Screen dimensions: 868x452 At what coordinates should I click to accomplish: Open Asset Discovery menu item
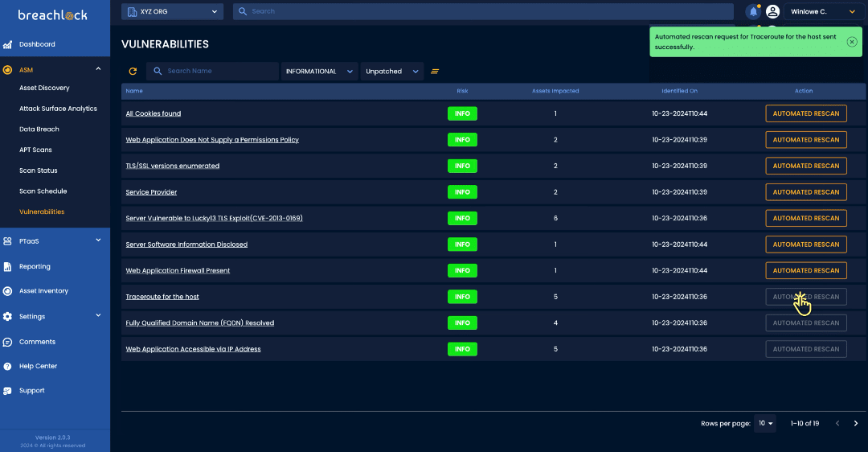point(44,88)
